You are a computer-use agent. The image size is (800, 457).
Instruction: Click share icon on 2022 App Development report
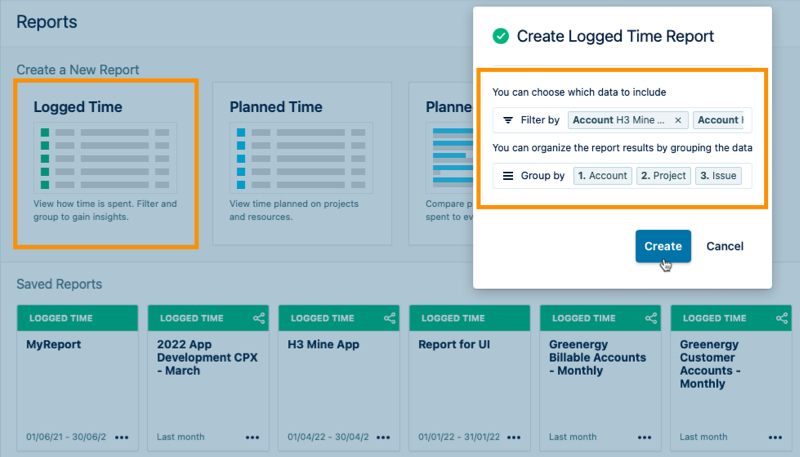(x=259, y=318)
